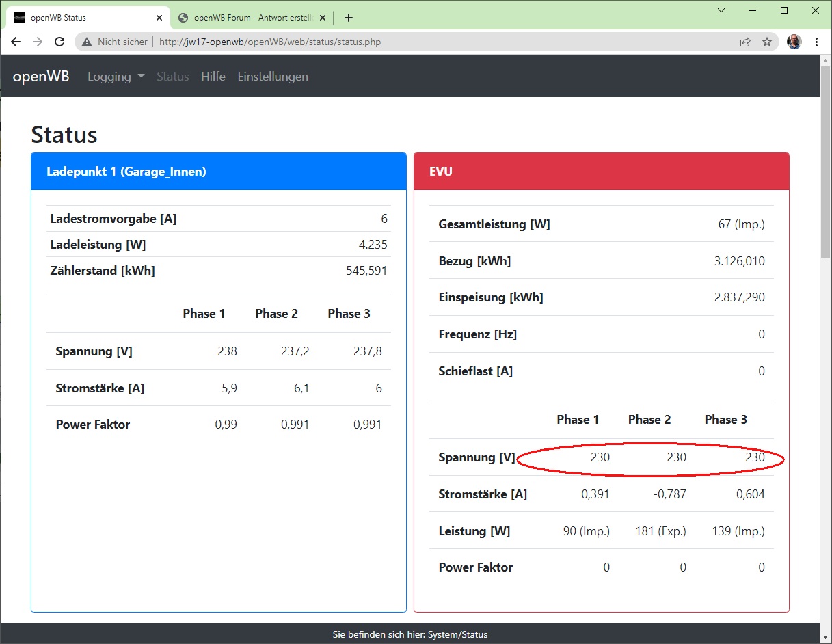Image resolution: width=832 pixels, height=644 pixels.
Task: Open a new browser tab
Action: point(349,18)
